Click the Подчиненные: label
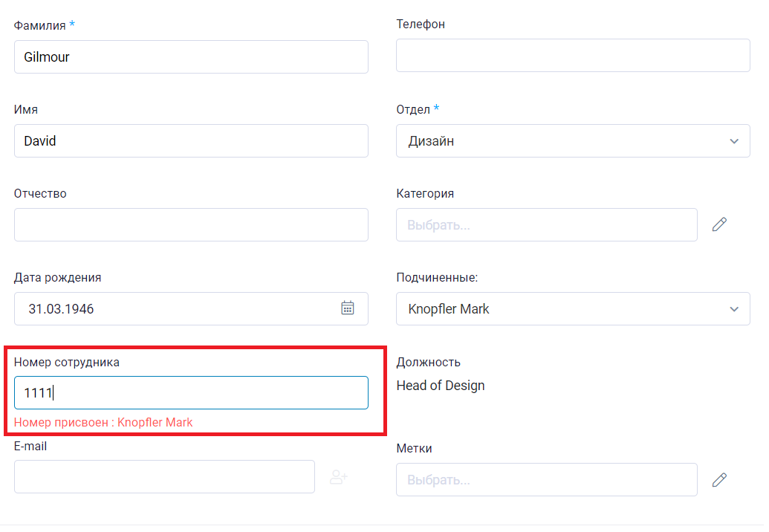The width and height of the screenshot is (769, 532). (437, 278)
